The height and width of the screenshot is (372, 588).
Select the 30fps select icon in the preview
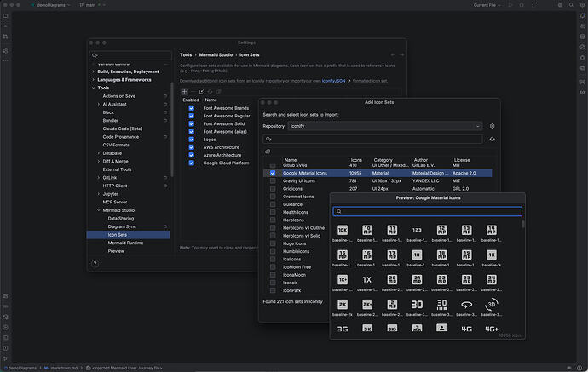pyautogui.click(x=441, y=305)
